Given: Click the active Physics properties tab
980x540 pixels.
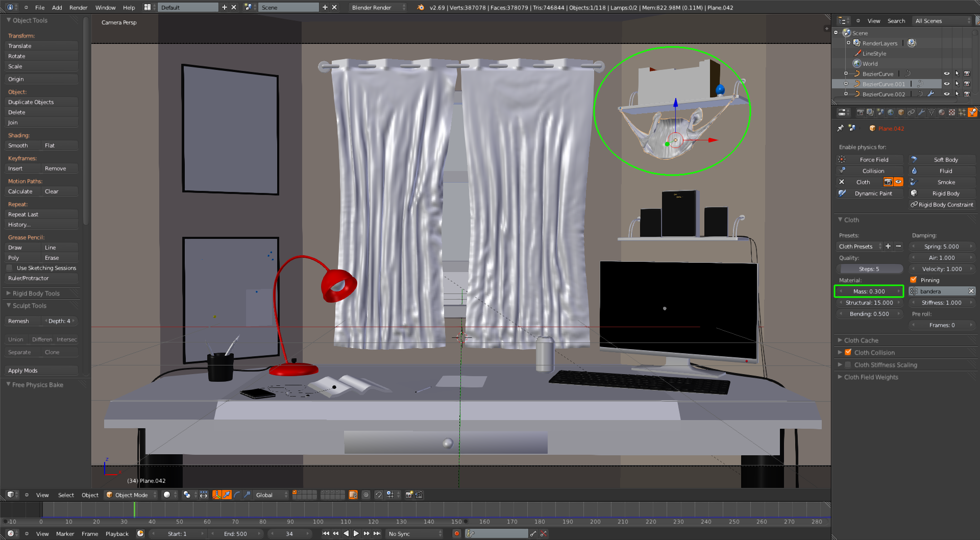Looking at the screenshot, I should point(972,112).
